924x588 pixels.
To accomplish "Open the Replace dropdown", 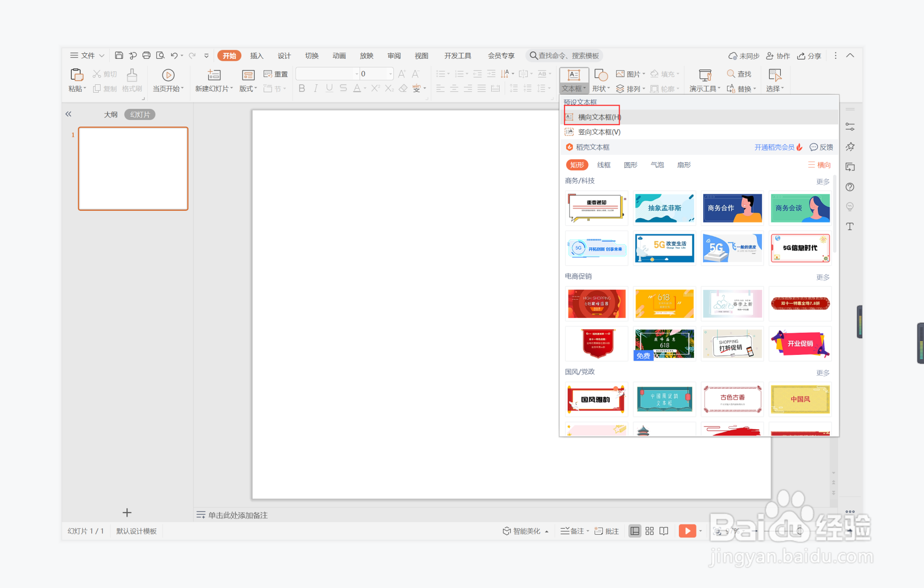I will coord(741,89).
